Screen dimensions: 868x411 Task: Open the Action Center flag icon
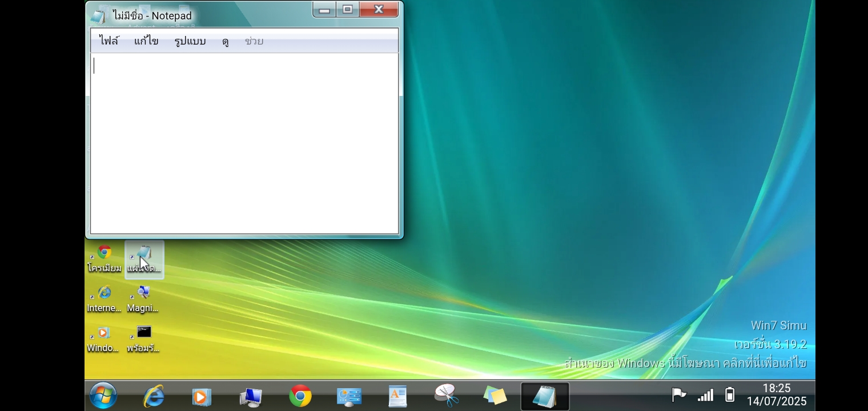pyautogui.click(x=678, y=394)
